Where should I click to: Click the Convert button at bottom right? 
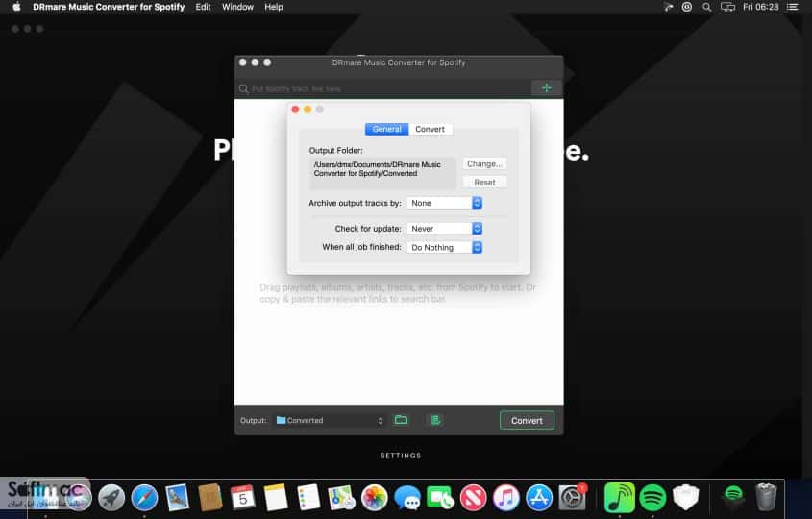[527, 421]
